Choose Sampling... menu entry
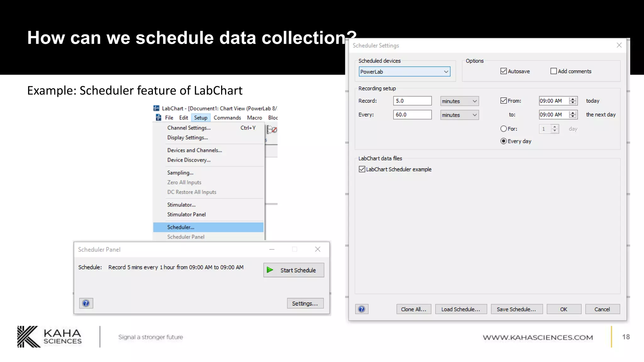This screenshot has width=644, height=362. [208, 173]
